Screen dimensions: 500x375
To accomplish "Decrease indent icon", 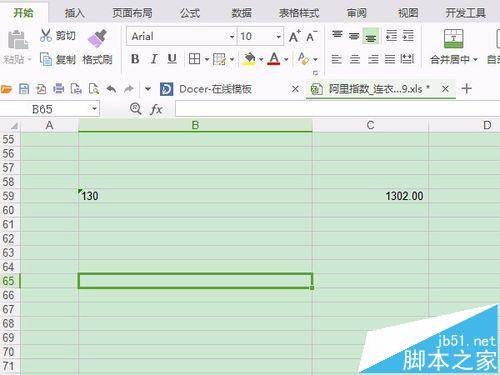I will pyautogui.click(x=391, y=35).
